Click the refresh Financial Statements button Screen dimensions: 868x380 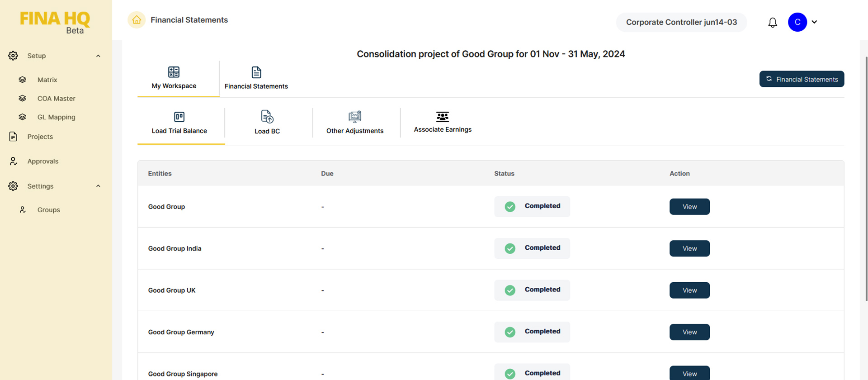tap(802, 79)
